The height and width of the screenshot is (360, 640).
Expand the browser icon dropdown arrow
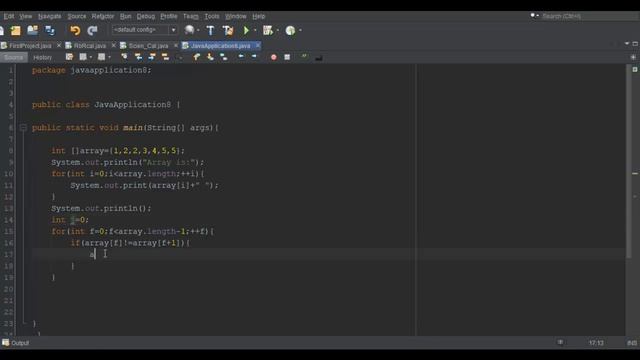[x=198, y=31]
